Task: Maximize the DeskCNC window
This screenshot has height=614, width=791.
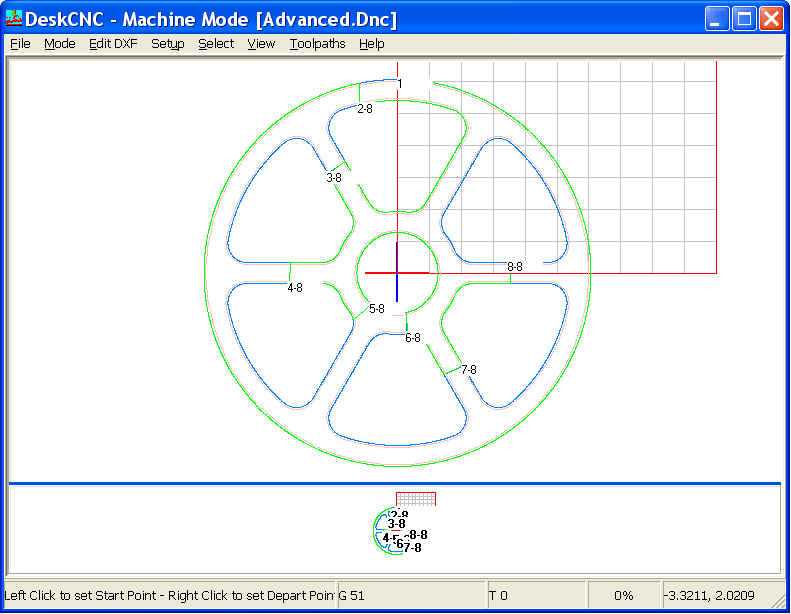Action: [x=743, y=18]
